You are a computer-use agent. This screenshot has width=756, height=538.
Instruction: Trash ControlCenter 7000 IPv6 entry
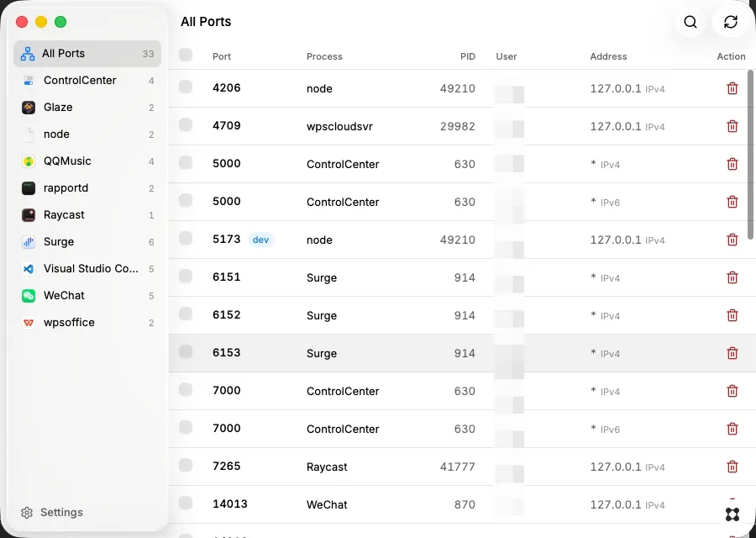click(x=732, y=429)
